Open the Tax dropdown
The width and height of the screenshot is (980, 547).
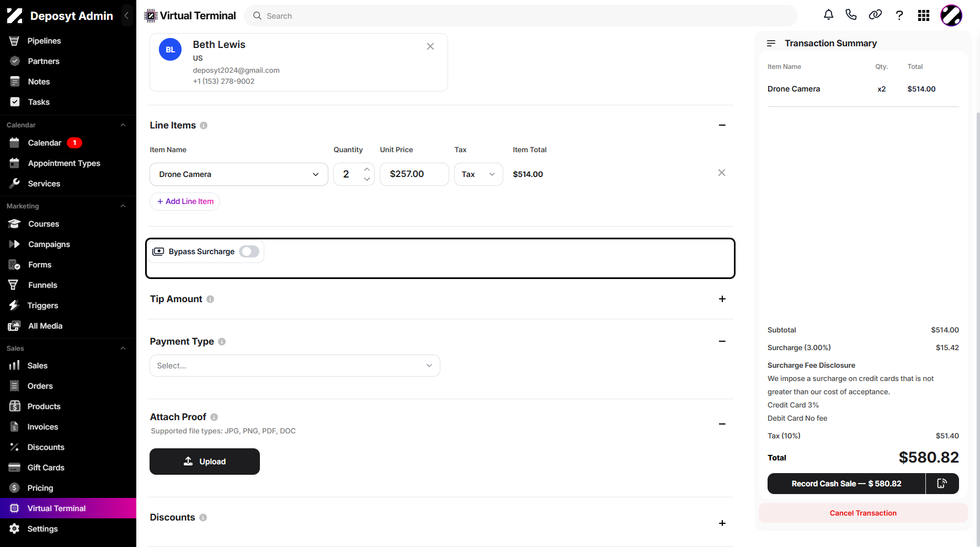click(x=478, y=174)
